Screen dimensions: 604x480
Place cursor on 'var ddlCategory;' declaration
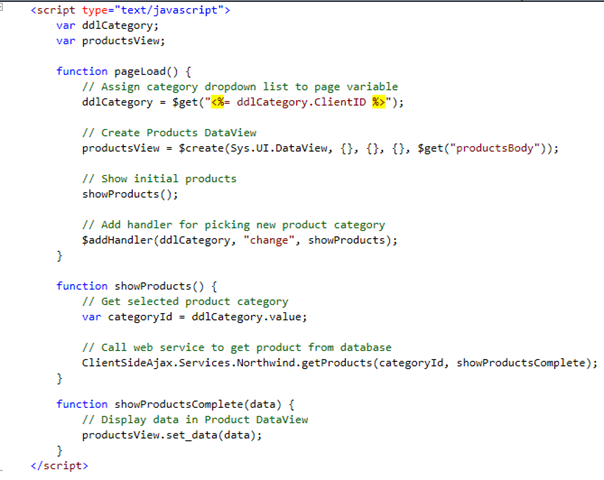(107, 25)
